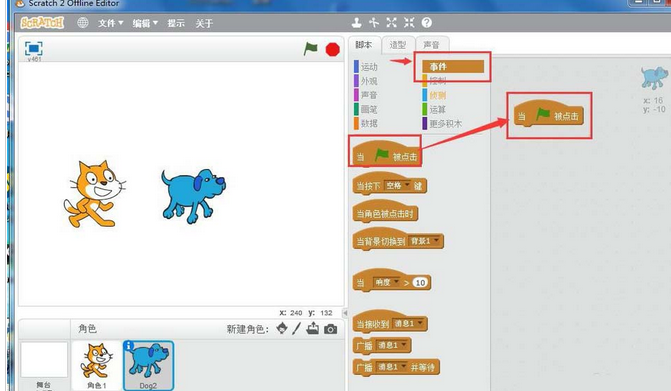Stop all scripts with the red stop sign
The image size is (671, 391).
[x=333, y=50]
